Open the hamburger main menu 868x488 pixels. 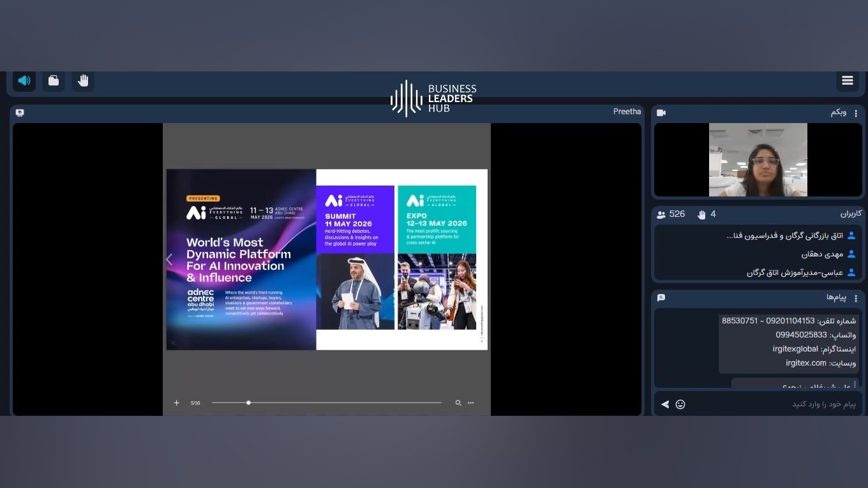[848, 80]
